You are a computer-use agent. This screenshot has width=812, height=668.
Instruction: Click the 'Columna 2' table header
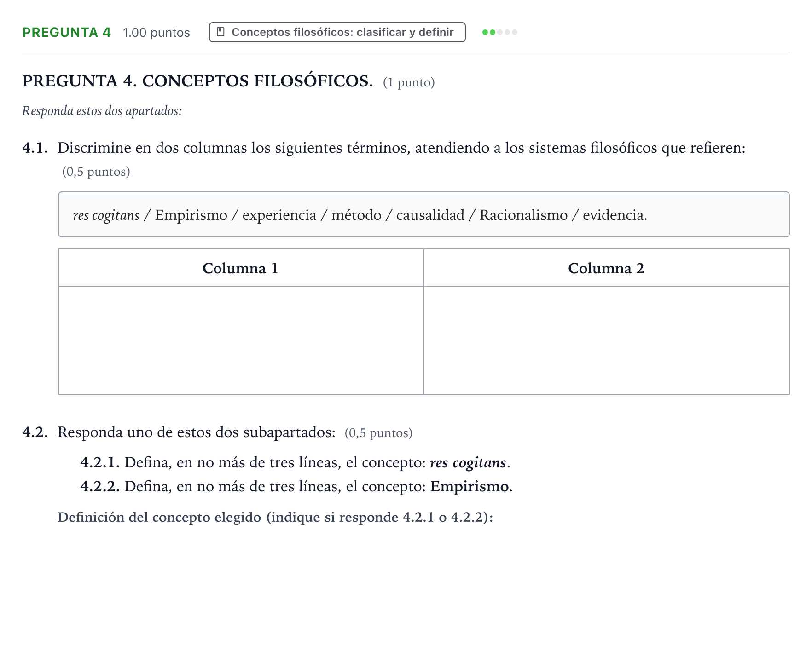click(606, 268)
